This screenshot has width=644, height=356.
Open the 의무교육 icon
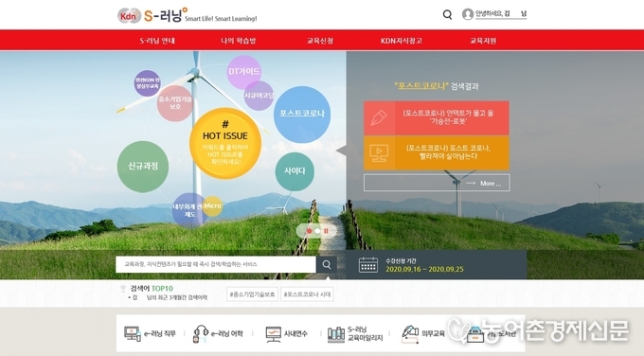point(410,334)
